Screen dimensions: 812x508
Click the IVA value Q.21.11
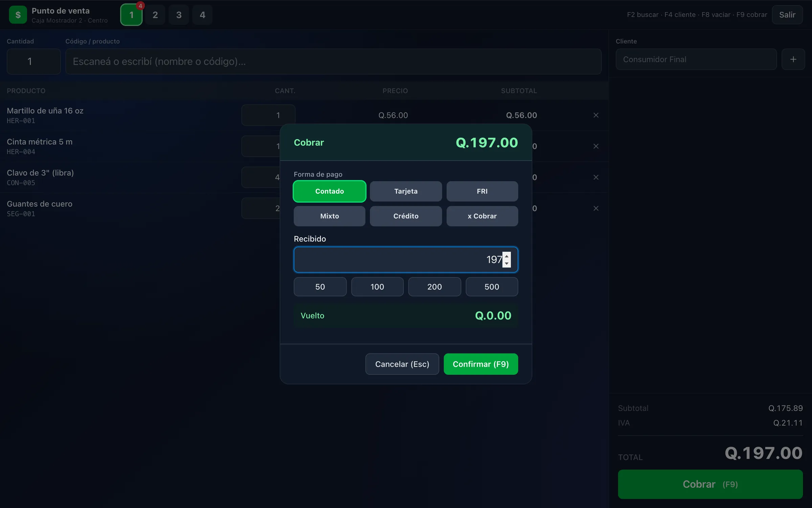click(x=788, y=423)
